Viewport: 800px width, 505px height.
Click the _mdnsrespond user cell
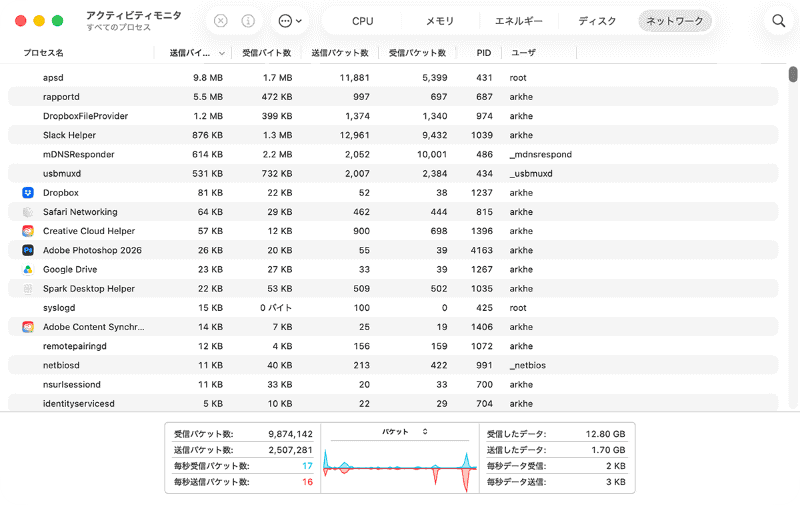click(x=540, y=155)
